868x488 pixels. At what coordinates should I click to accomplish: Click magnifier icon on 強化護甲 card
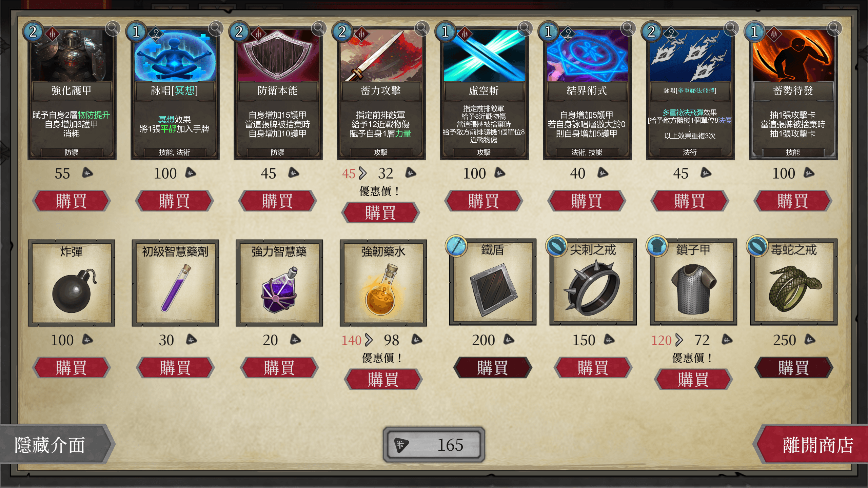click(113, 29)
